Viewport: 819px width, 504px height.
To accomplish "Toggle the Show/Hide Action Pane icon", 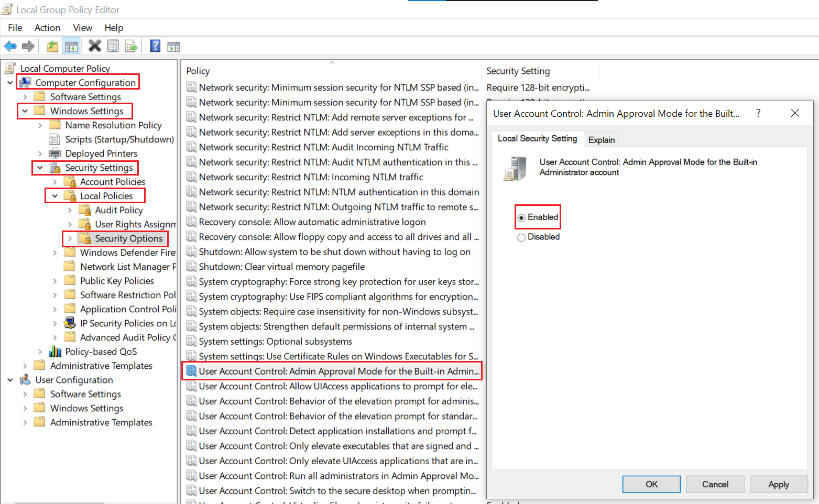I will pos(173,47).
